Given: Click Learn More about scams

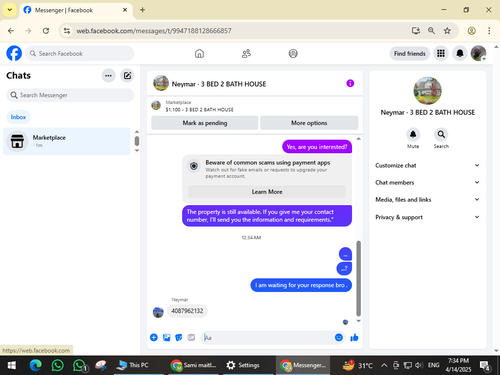Looking at the screenshot, I should (x=267, y=192).
